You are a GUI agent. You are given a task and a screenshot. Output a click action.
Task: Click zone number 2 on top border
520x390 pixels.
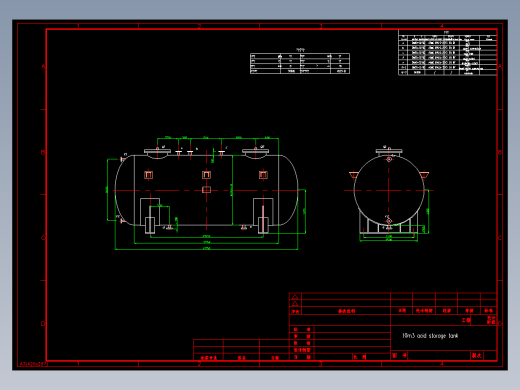199,26
